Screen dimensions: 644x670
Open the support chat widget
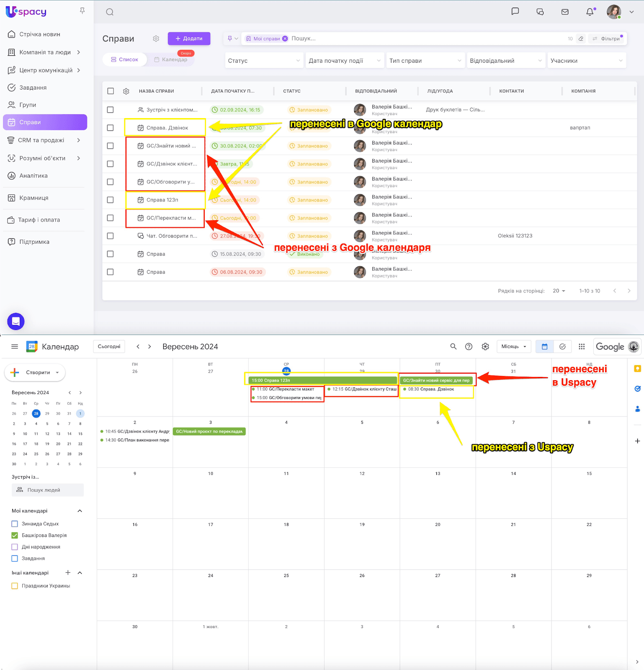(x=16, y=322)
